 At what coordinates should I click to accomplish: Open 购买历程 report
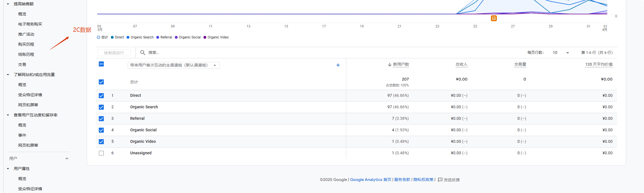tap(26, 44)
